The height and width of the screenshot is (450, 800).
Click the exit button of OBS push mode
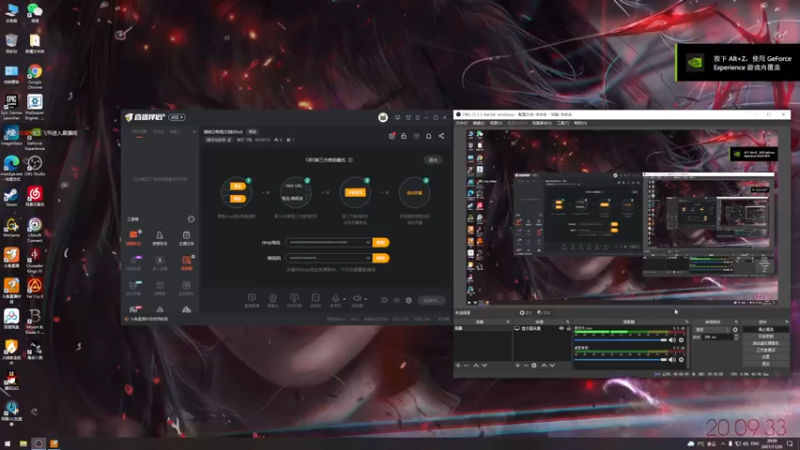point(433,160)
